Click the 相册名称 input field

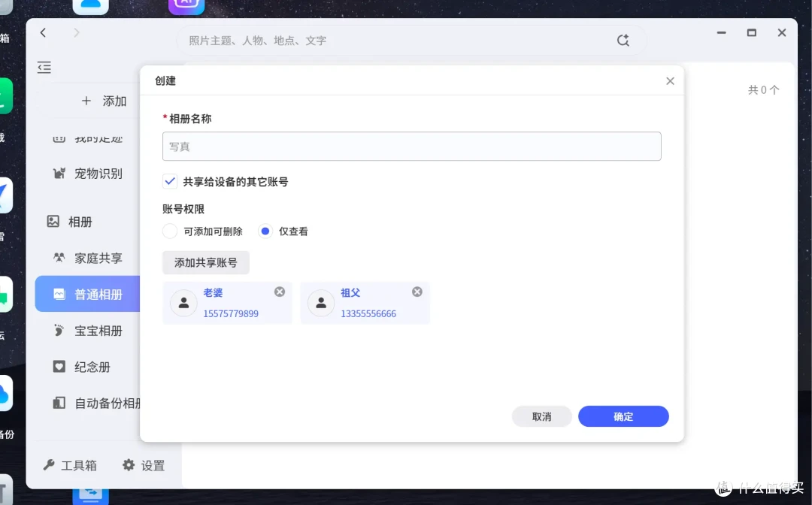click(x=412, y=147)
